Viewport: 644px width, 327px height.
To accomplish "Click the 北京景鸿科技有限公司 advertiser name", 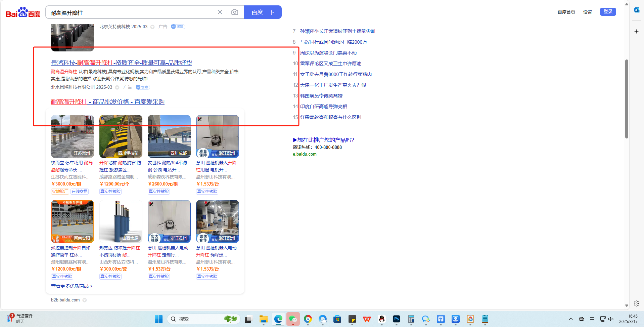I will [73, 87].
